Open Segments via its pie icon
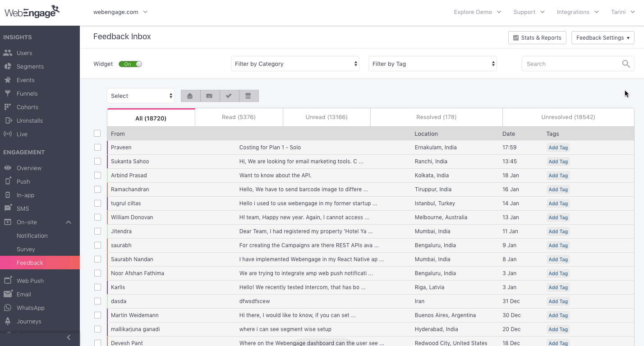Screen dimensions: 644x346 pos(8,66)
